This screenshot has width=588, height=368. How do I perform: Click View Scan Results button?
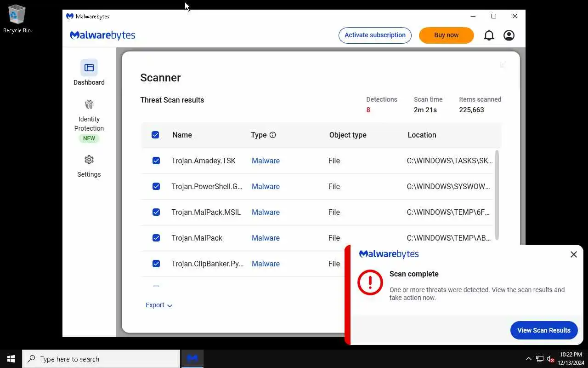tap(544, 330)
